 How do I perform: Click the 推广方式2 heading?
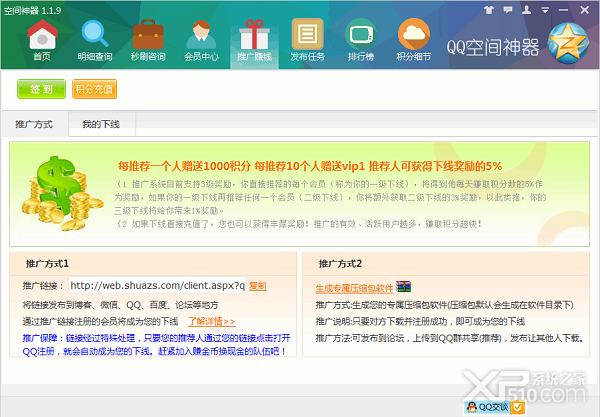click(x=341, y=264)
